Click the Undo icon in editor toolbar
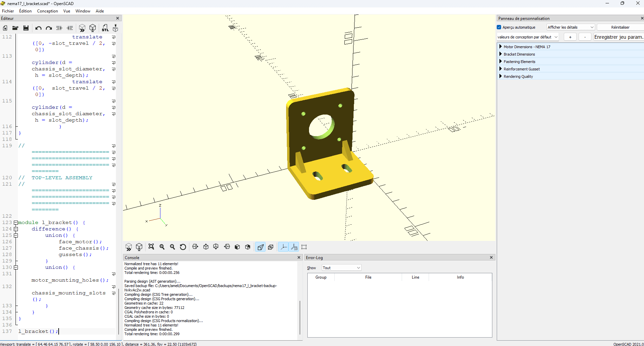The width and height of the screenshot is (644, 346). [38, 28]
